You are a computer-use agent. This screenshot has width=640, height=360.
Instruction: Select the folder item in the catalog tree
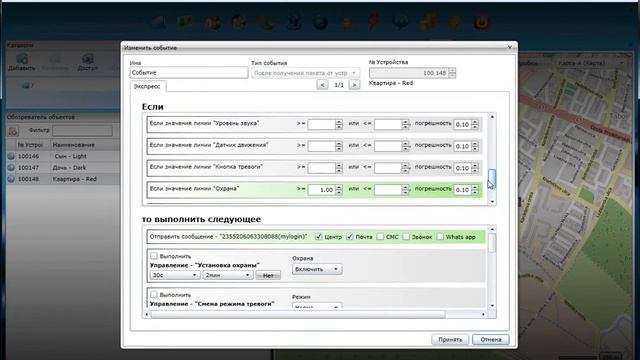pos(27,85)
